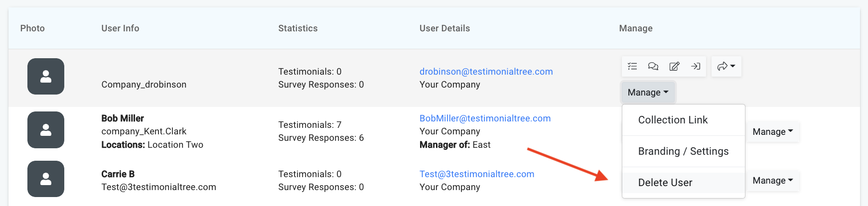
Task: Expand the Manage dropdown for Carrie B
Action: (x=772, y=181)
